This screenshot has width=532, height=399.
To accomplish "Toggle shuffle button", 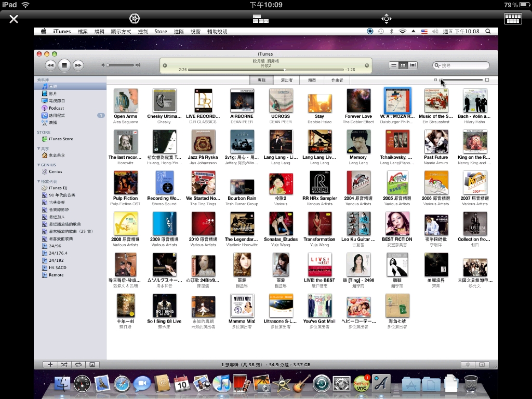I will [x=64, y=365].
